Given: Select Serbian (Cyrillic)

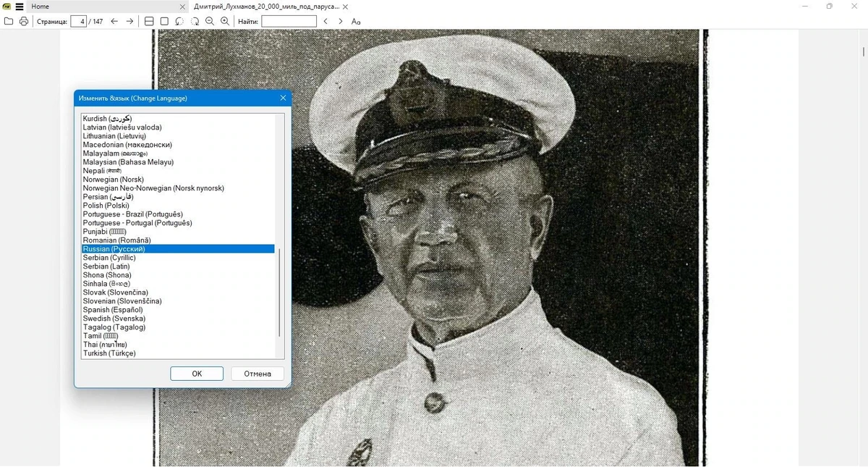Looking at the screenshot, I should pos(178,258).
